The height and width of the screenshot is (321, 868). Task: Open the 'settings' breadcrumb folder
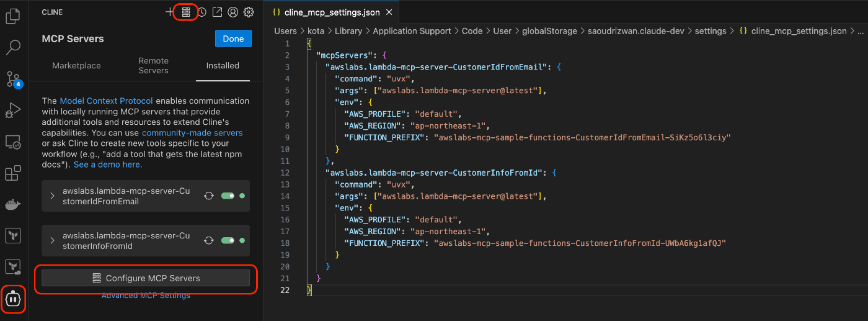pyautogui.click(x=711, y=31)
